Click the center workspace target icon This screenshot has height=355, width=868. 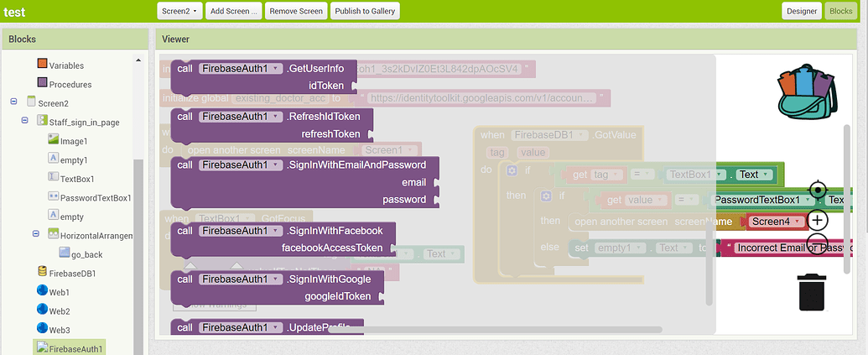[818, 191]
